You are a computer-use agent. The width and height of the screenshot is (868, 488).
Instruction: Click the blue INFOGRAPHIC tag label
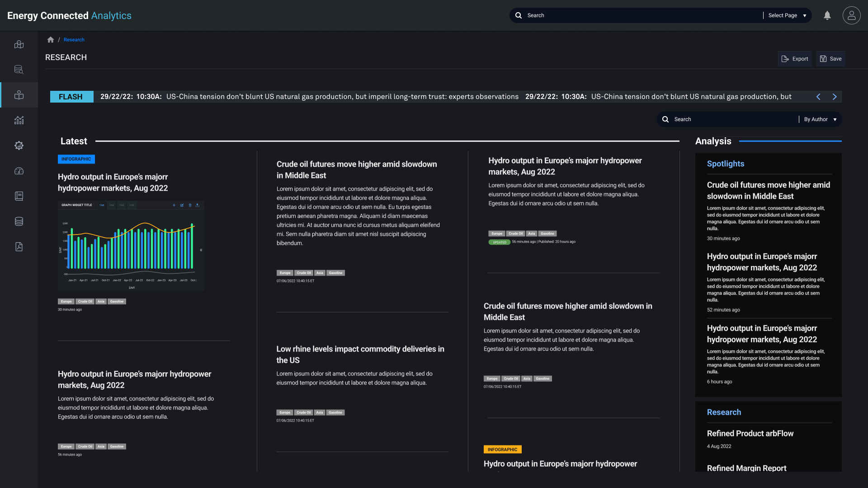76,159
